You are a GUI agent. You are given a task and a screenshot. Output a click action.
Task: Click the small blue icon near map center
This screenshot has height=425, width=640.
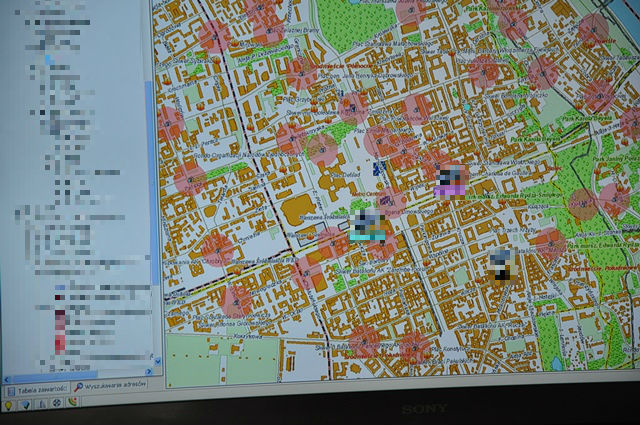(377, 169)
